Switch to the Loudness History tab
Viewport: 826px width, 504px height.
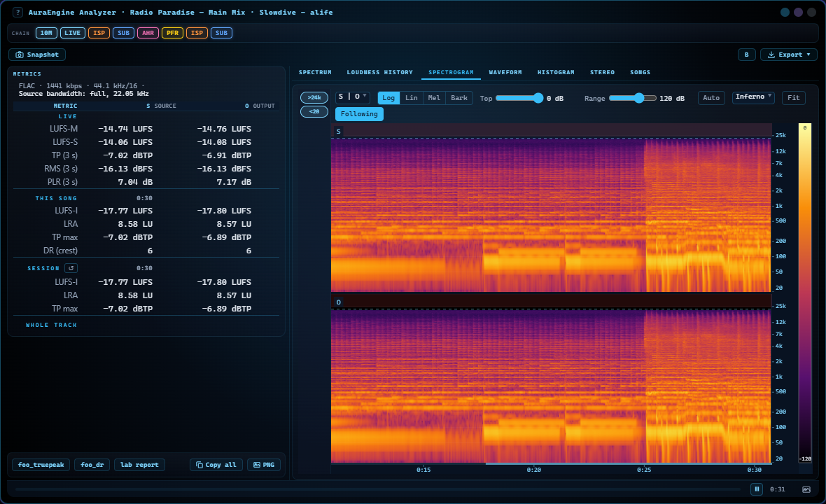pyautogui.click(x=380, y=72)
